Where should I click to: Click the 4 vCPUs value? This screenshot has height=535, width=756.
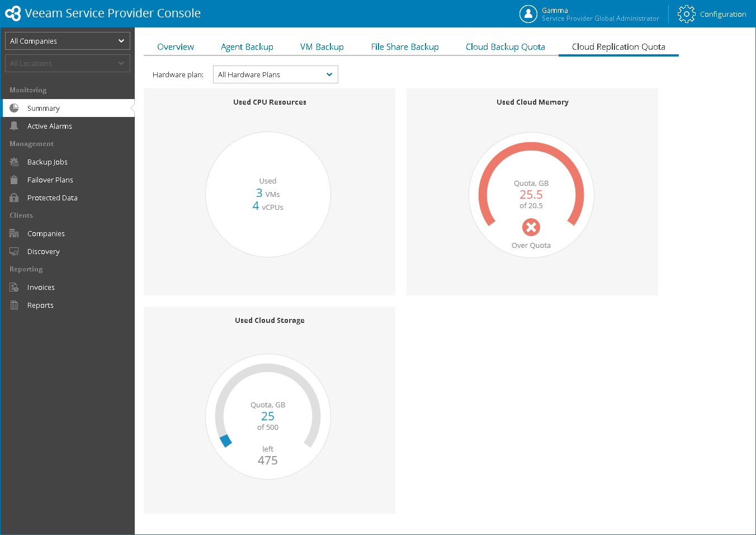click(x=268, y=206)
